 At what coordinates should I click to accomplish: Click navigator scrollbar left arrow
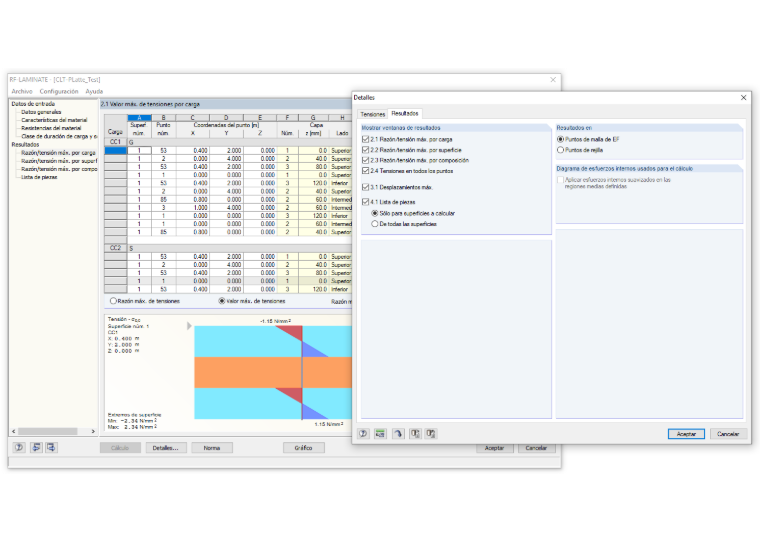(x=14, y=431)
